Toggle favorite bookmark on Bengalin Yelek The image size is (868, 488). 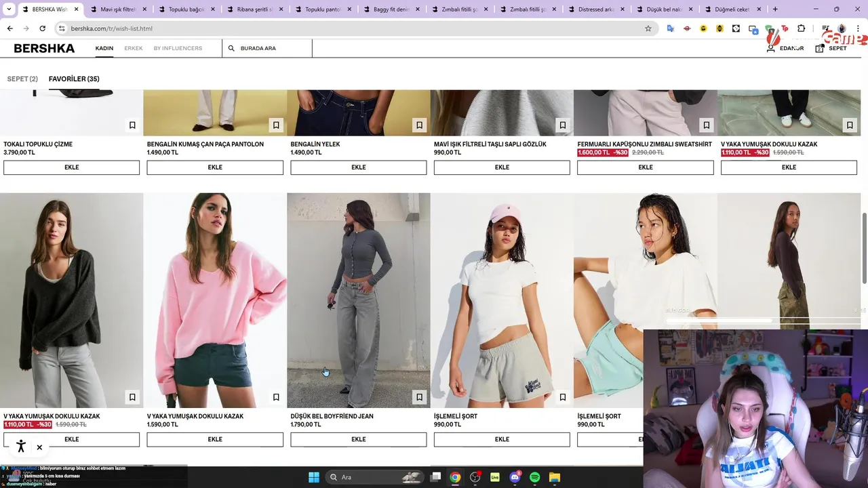[x=419, y=125]
